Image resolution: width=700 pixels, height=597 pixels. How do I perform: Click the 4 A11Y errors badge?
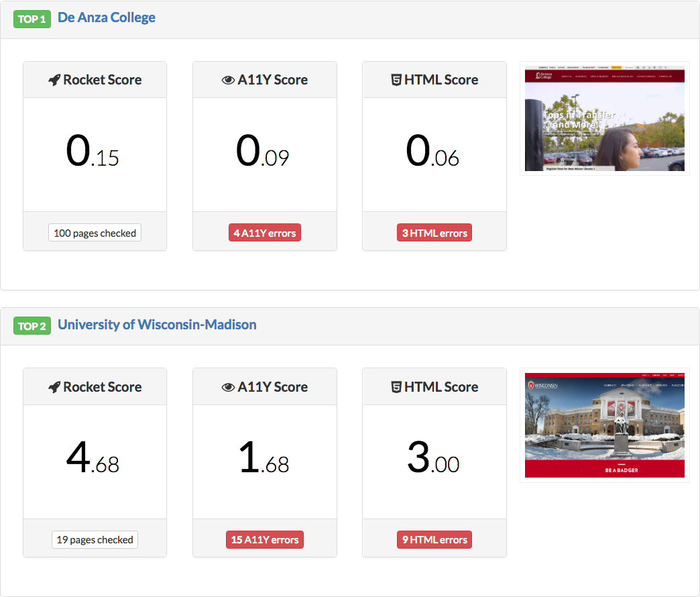pos(264,232)
